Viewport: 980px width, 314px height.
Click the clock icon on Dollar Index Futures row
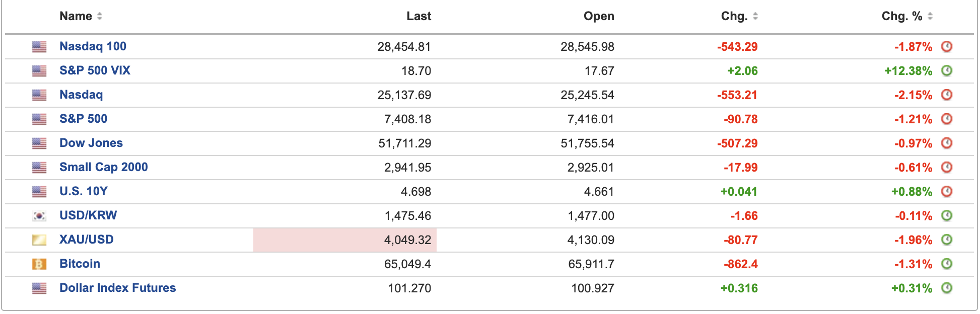[947, 288]
